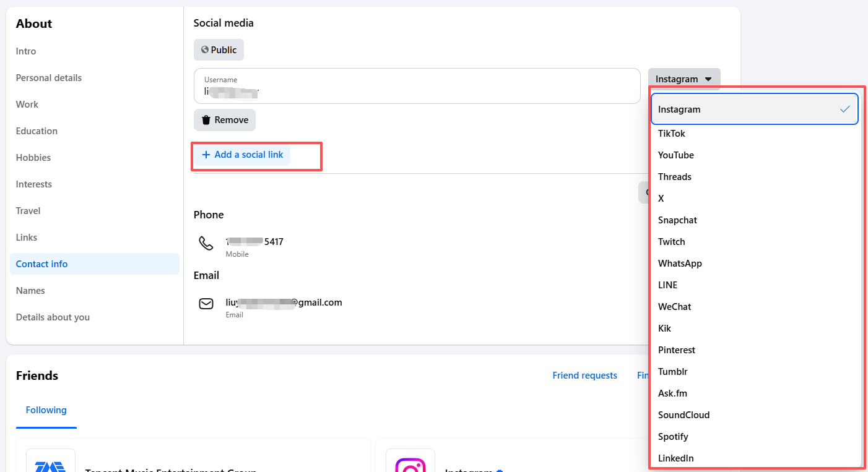Open the Details about you section

pos(53,317)
